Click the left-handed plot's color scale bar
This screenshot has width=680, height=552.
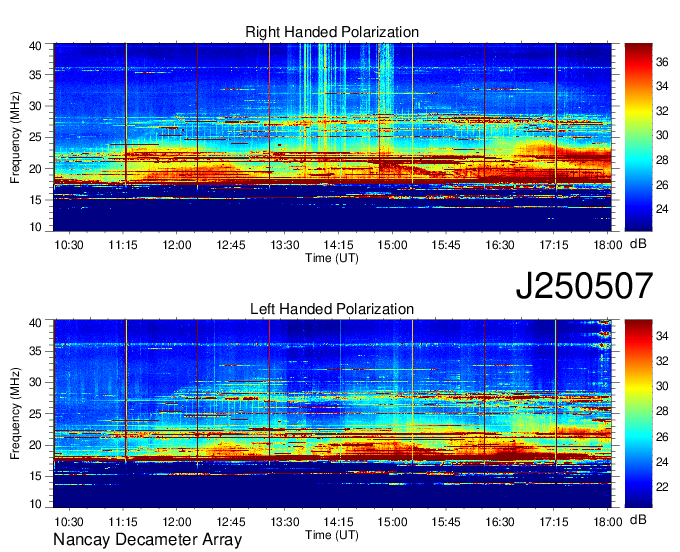(638, 414)
